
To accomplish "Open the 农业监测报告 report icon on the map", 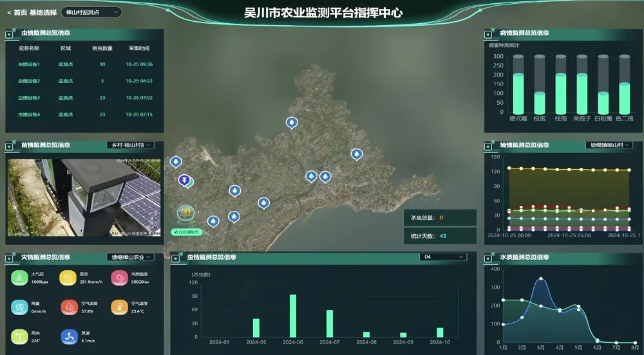I will point(187,212).
